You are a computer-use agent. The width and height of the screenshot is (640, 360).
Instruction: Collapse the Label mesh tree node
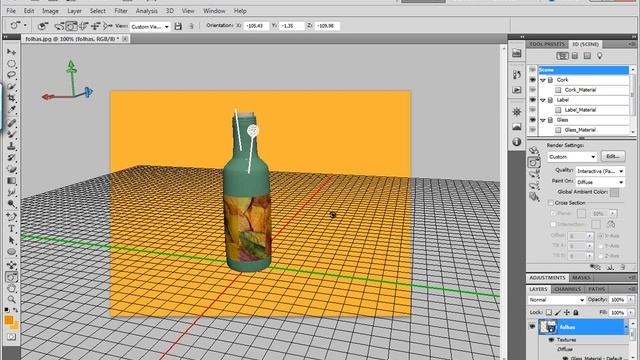click(543, 100)
